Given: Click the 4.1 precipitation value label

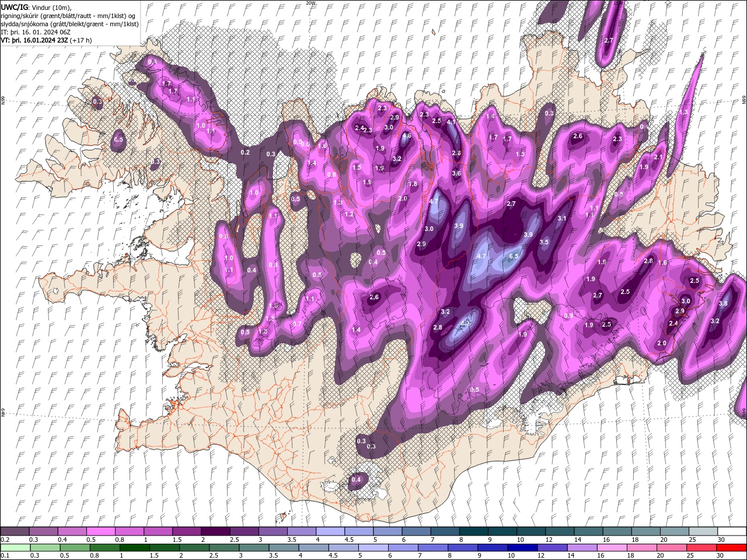Looking at the screenshot, I should pos(451,123).
